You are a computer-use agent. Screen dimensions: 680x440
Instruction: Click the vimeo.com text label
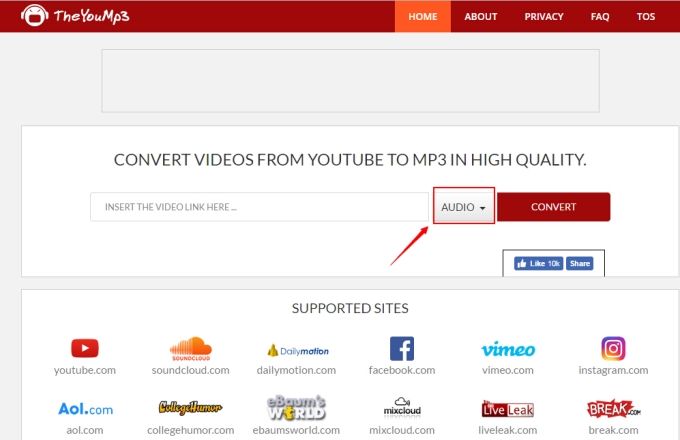508,370
